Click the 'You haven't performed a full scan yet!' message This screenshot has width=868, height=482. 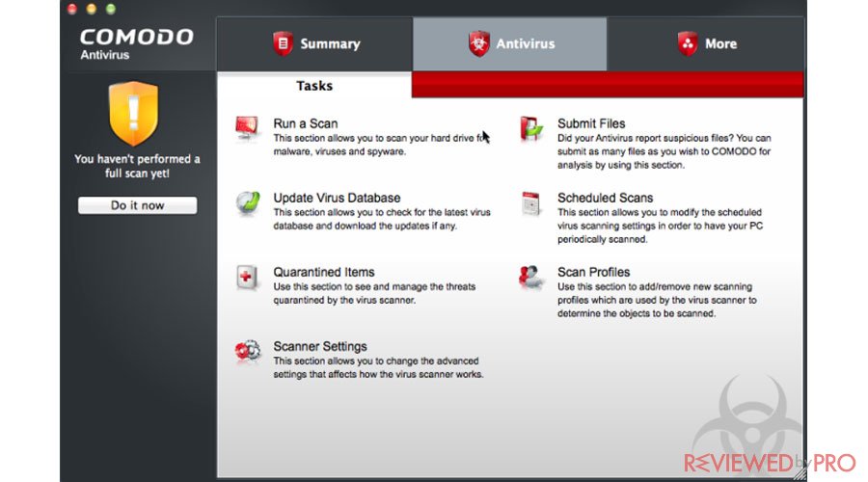coord(137,166)
